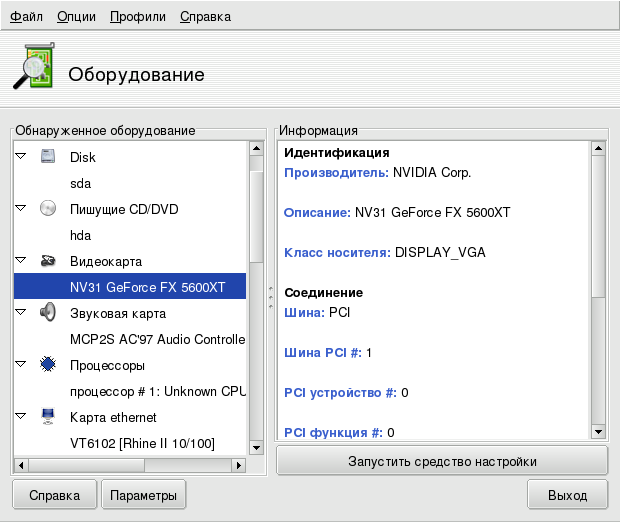Collapse the Звуковая карта category
This screenshot has width=620, height=523.
21,312
